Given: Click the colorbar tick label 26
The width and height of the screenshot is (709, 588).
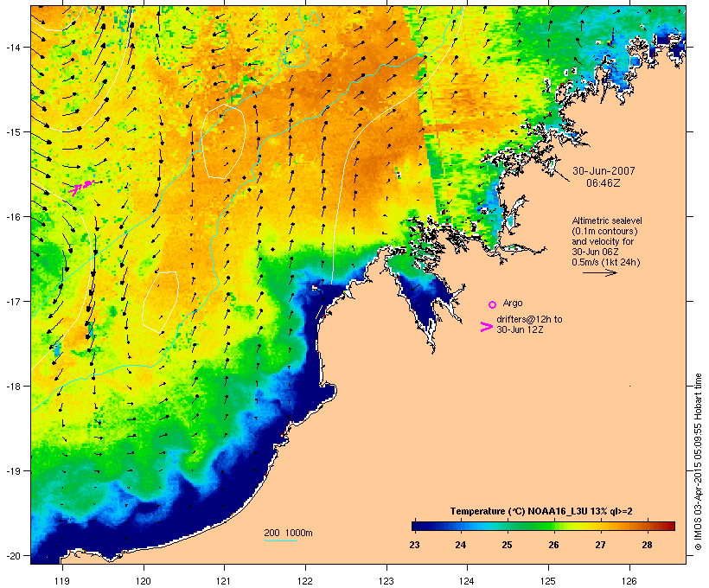Looking at the screenshot, I should click(554, 545).
